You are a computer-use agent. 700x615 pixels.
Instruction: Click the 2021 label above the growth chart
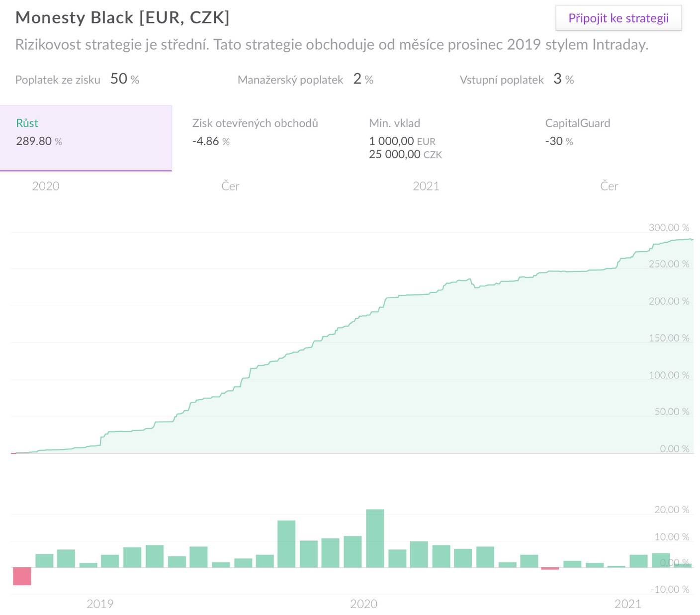(x=426, y=186)
